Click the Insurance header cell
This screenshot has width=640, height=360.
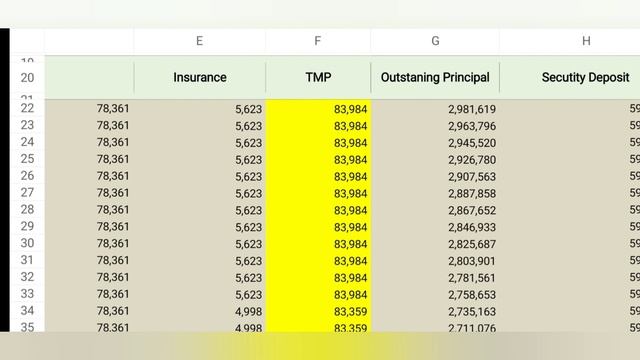pos(200,78)
